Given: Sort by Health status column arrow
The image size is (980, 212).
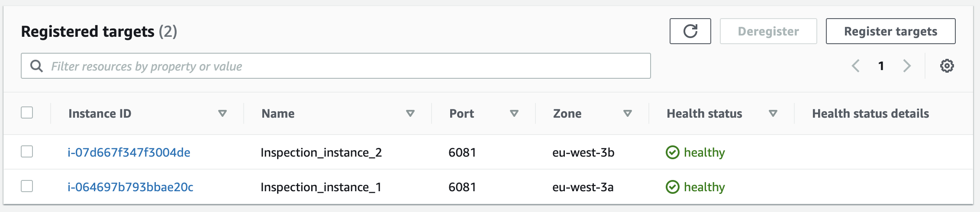Looking at the screenshot, I should [773, 113].
